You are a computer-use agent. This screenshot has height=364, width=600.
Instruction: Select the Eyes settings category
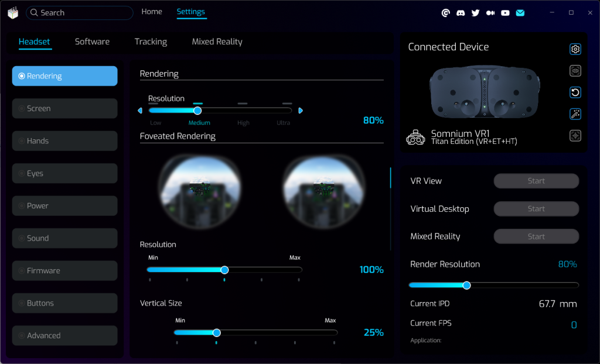point(64,173)
